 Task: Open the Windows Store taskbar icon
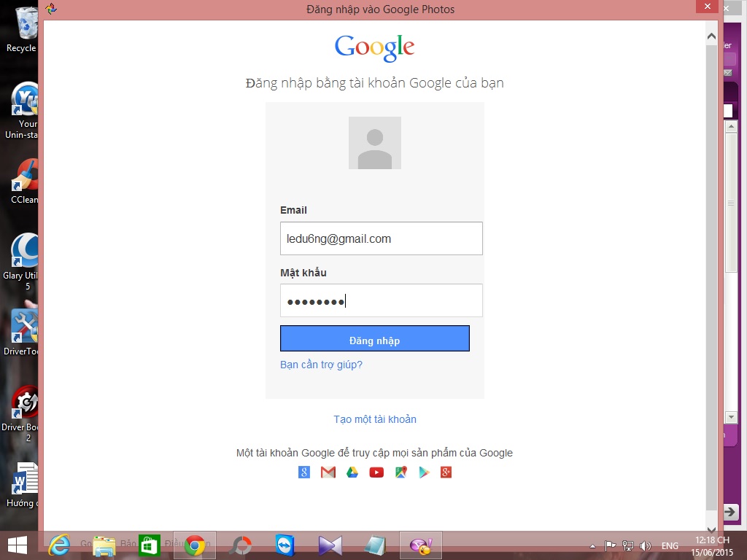[149, 545]
